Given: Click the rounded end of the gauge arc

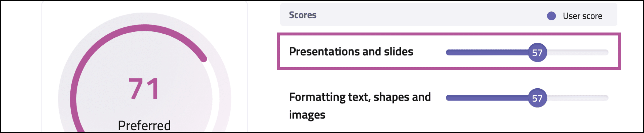Looking at the screenshot, I should (204, 59).
